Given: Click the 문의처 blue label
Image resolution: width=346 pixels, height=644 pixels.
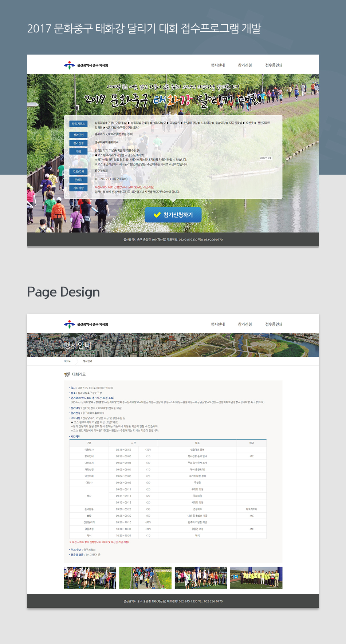Looking at the screenshot, I should 78,180.
